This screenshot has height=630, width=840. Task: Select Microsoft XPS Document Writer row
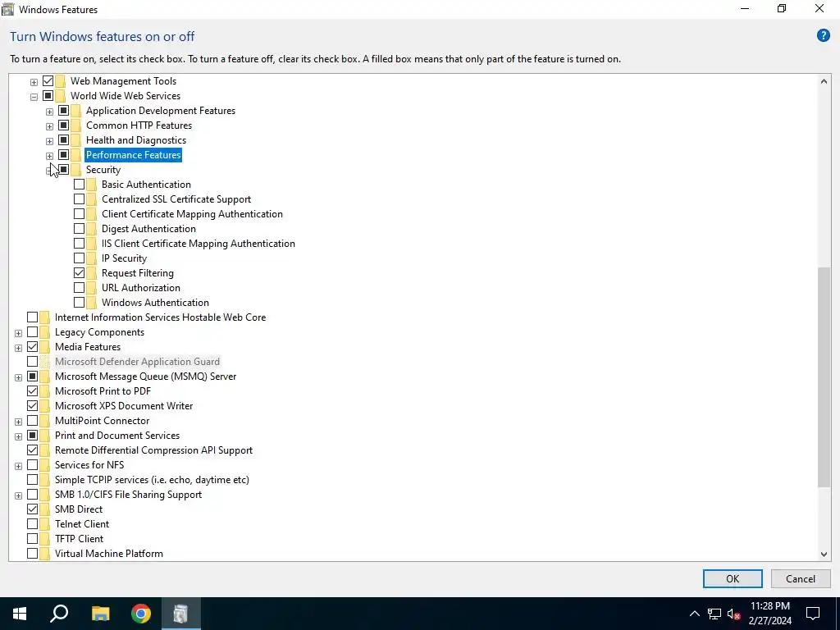tap(124, 405)
